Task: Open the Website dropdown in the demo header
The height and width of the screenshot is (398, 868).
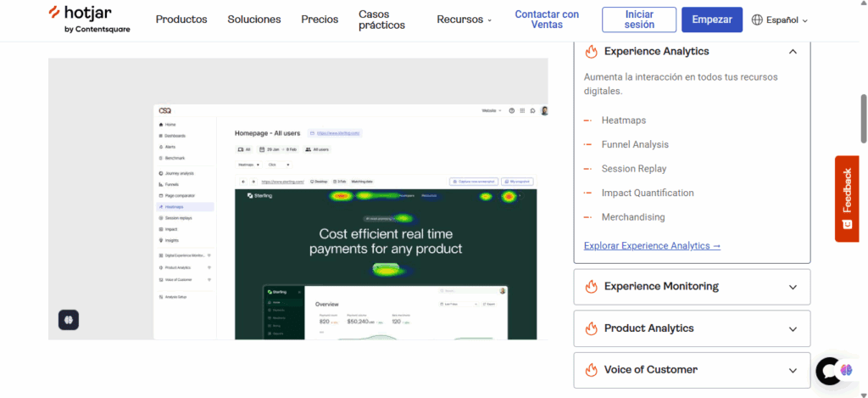Action: click(x=492, y=111)
